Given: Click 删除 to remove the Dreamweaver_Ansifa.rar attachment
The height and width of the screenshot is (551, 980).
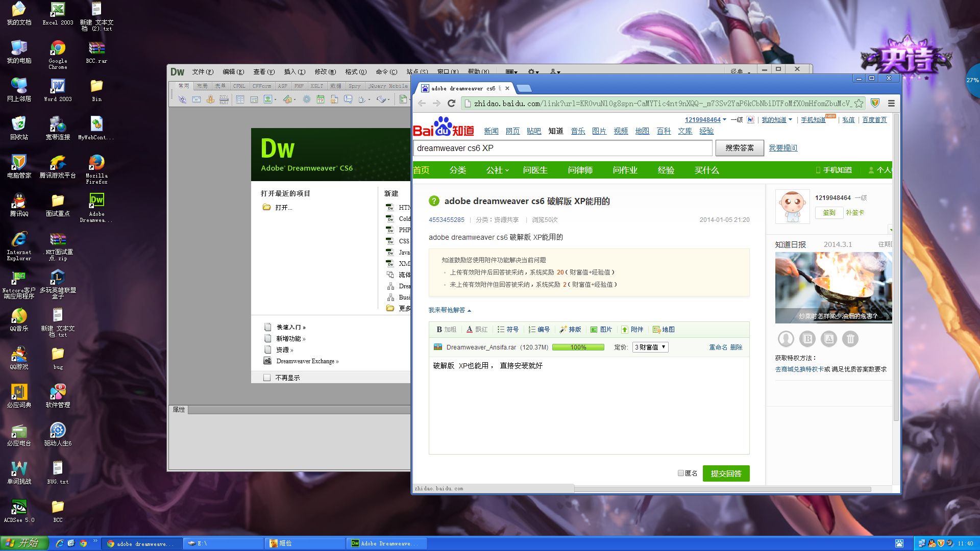Looking at the screenshot, I should [x=737, y=347].
